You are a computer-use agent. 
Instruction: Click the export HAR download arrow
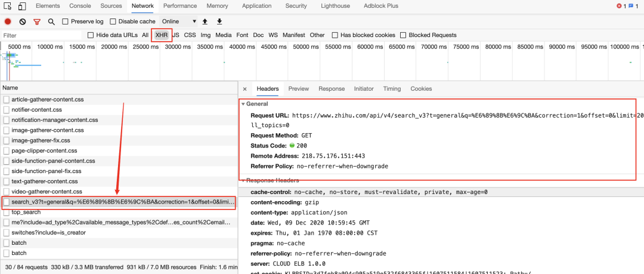(x=219, y=21)
